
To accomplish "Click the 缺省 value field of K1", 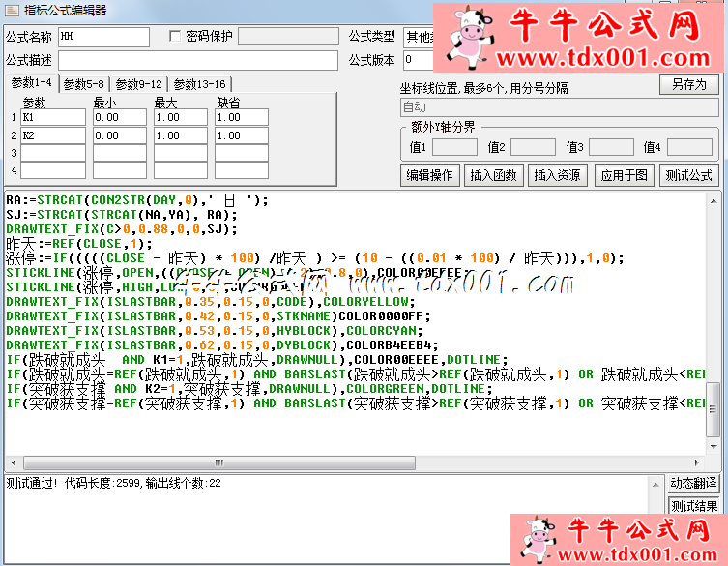I will [242, 117].
